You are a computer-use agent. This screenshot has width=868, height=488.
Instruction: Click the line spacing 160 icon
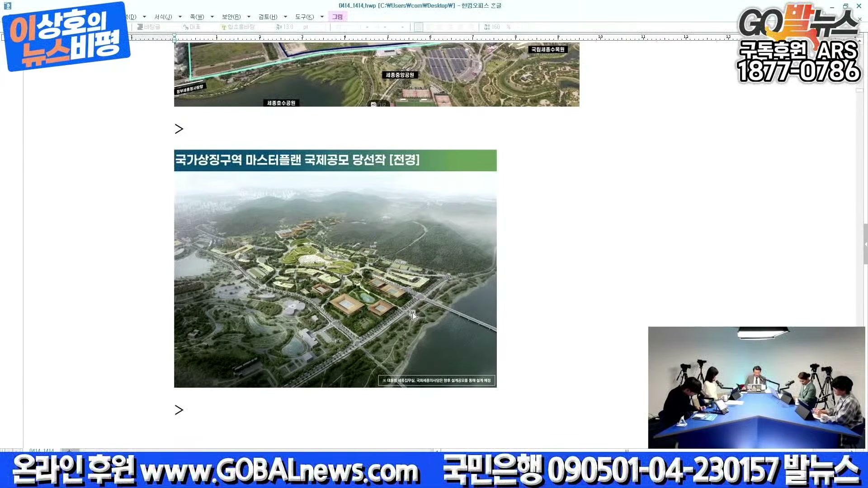[x=487, y=27]
